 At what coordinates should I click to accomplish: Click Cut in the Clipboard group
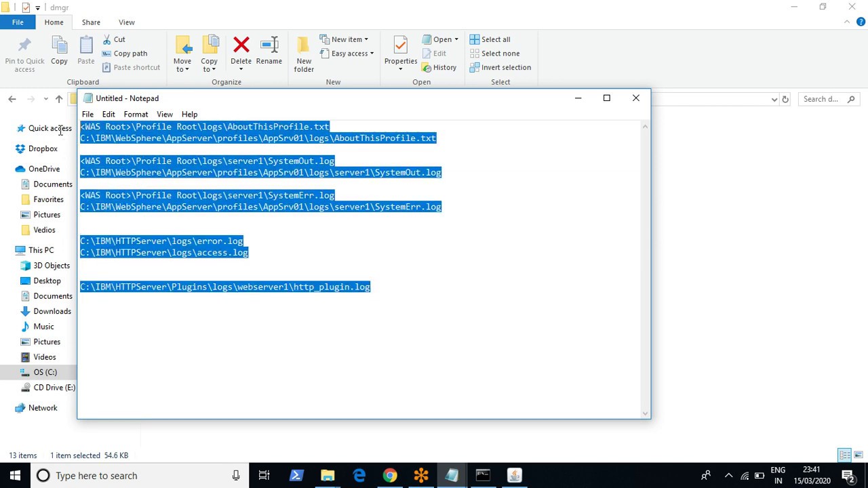coord(114,39)
